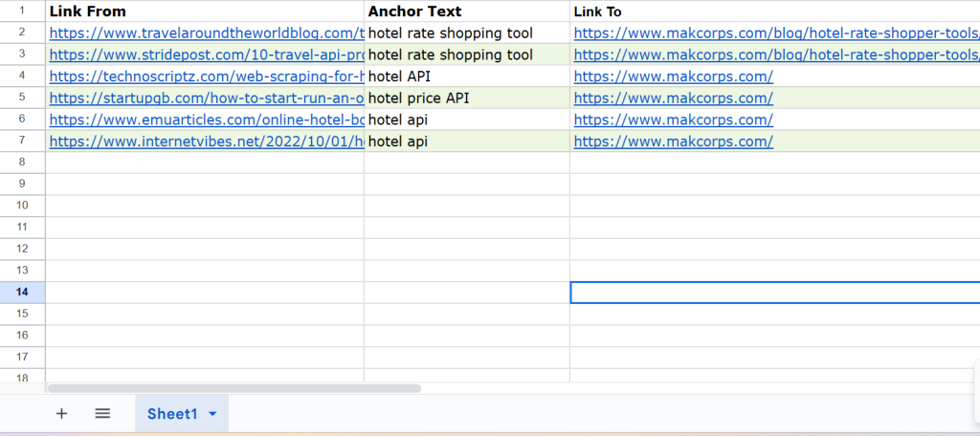Select row header 11
980x436 pixels.
[x=23, y=228]
